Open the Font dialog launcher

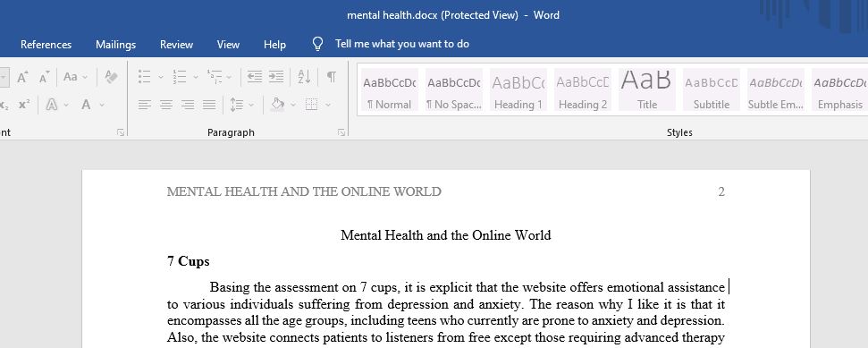[x=121, y=132]
